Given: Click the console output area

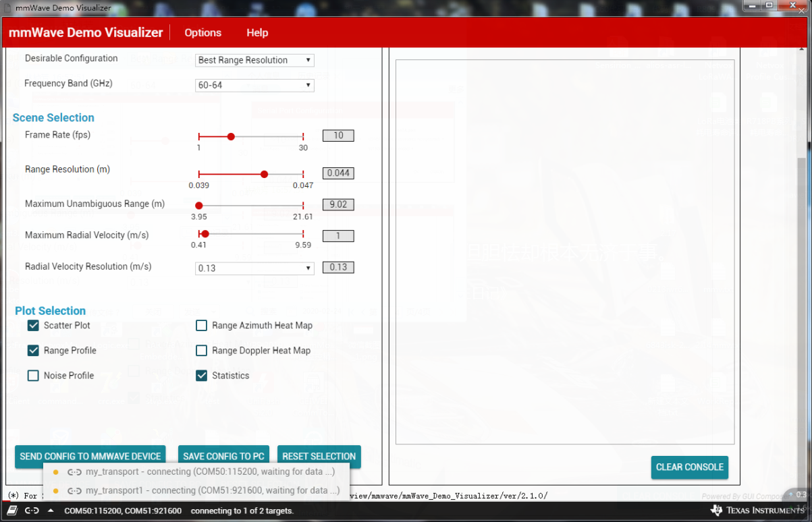Looking at the screenshot, I should pos(565,252).
